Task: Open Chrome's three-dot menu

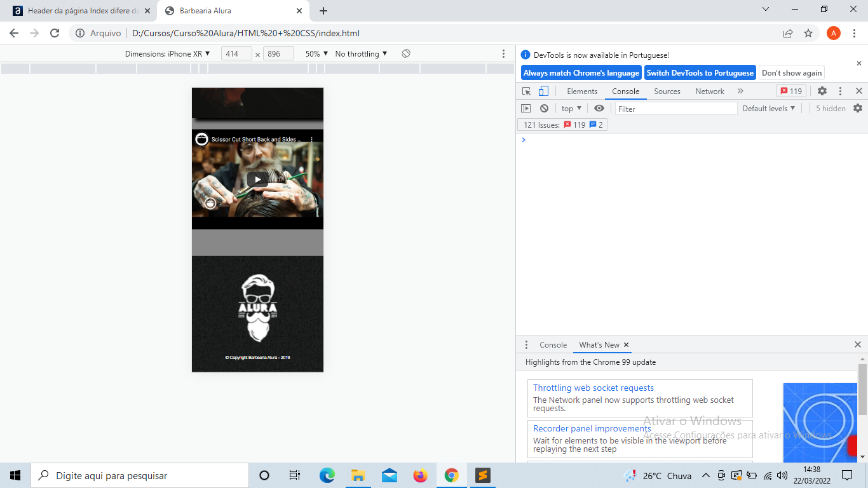Action: click(x=855, y=33)
